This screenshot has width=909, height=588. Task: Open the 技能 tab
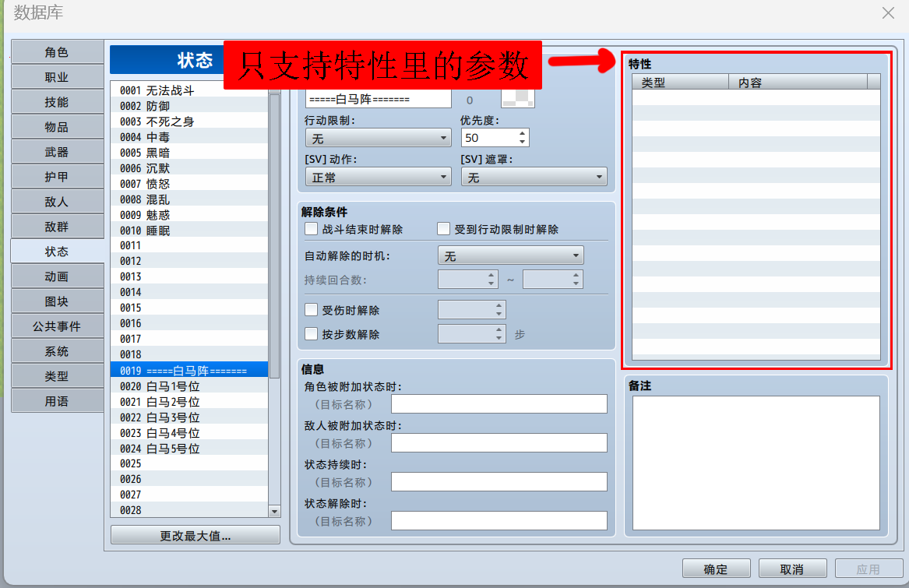pyautogui.click(x=57, y=102)
